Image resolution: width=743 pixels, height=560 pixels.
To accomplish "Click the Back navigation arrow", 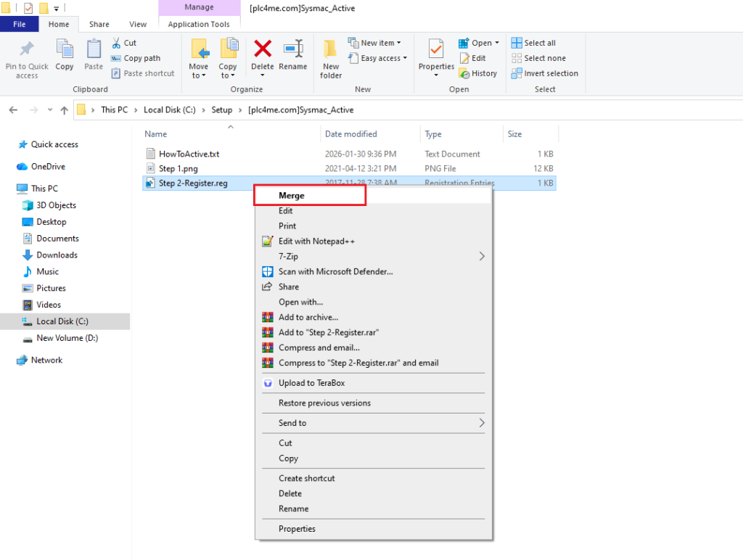I will coord(13,110).
